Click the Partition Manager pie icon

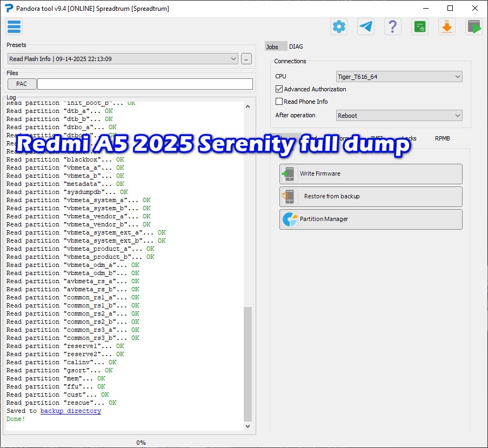[290, 219]
